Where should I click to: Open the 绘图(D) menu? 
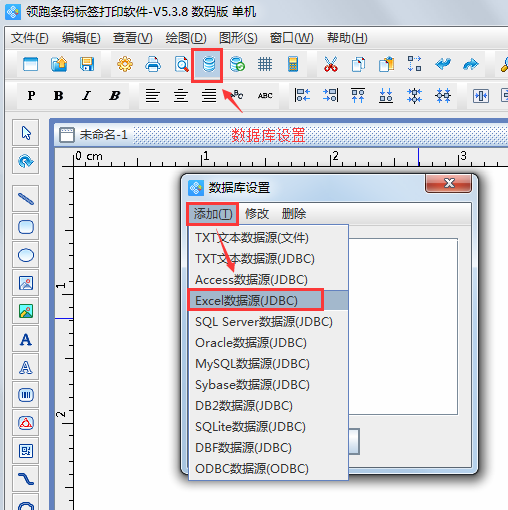(x=186, y=38)
